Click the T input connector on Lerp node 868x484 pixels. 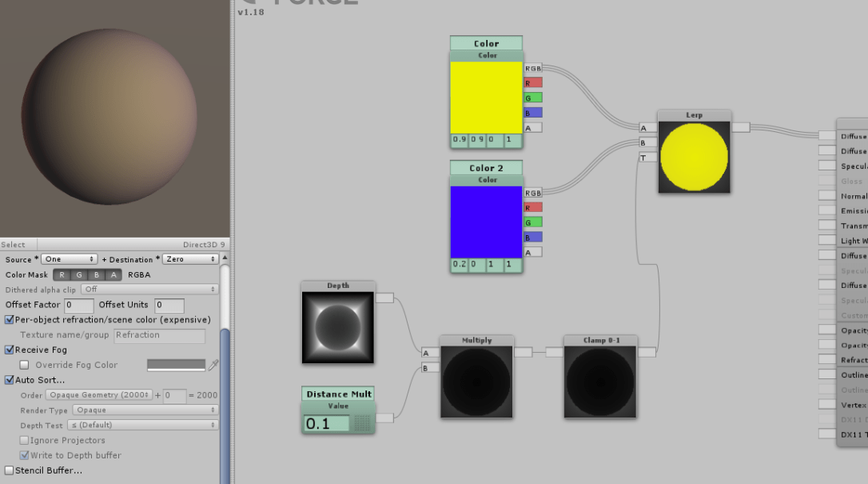(x=647, y=158)
